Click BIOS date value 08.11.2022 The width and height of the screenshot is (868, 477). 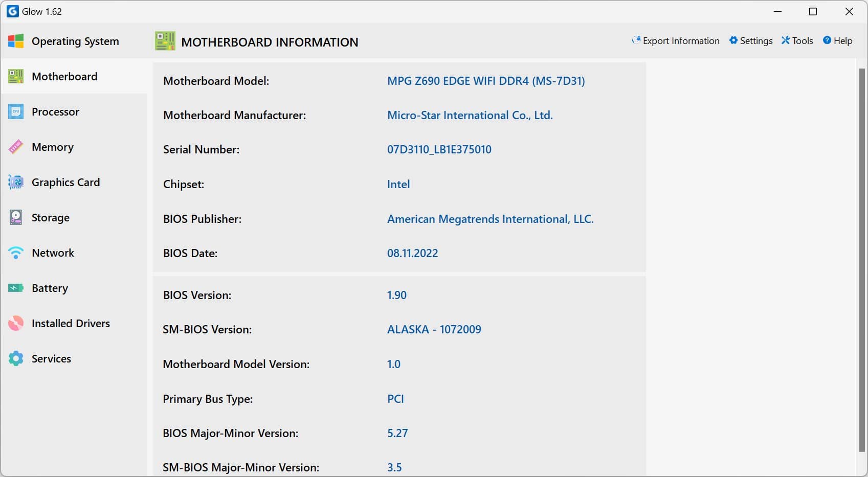pos(413,253)
